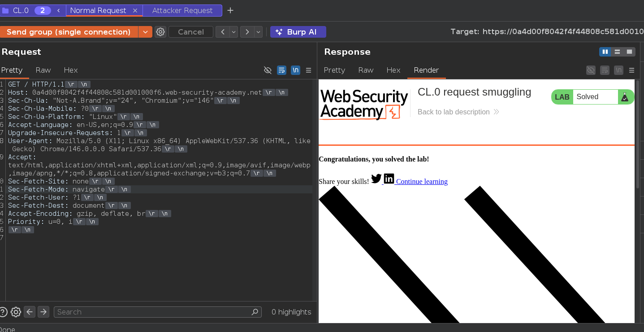Screen dimensions: 644x332
Task: Toggle non-printable \n characters in the Request panel
Action: [295, 70]
